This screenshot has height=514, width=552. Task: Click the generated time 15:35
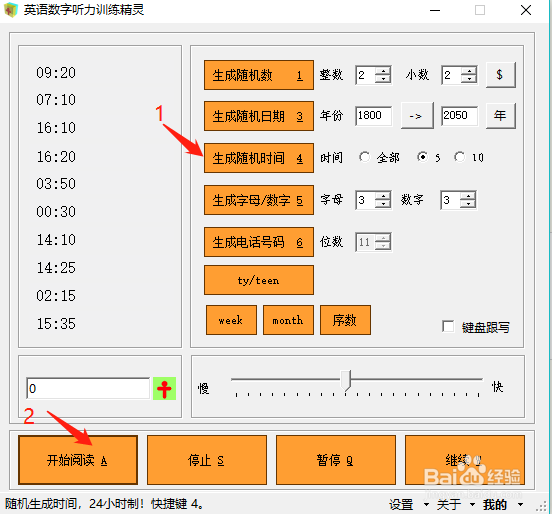56,324
